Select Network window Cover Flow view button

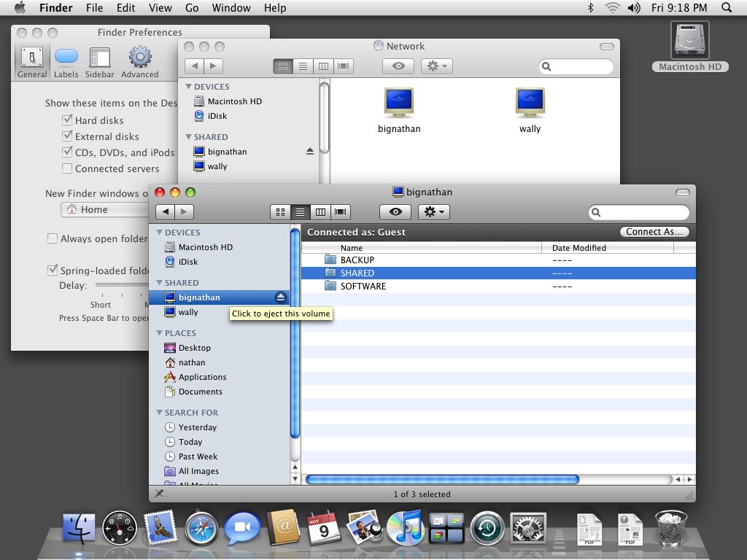click(344, 66)
